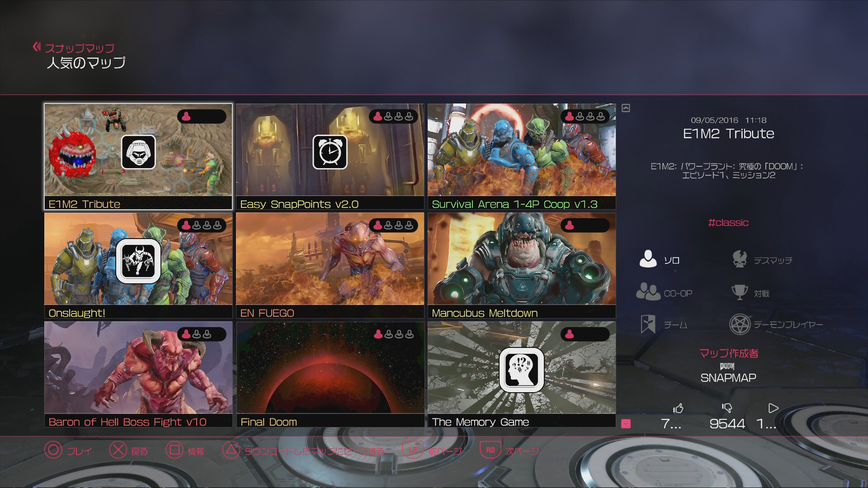Open the #classic hashtag link
The image size is (868, 488).
(x=728, y=223)
